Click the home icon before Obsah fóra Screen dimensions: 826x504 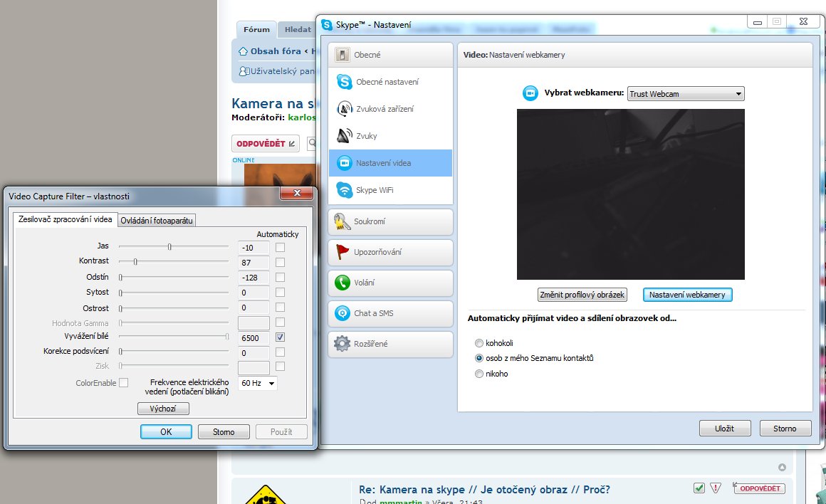243,51
